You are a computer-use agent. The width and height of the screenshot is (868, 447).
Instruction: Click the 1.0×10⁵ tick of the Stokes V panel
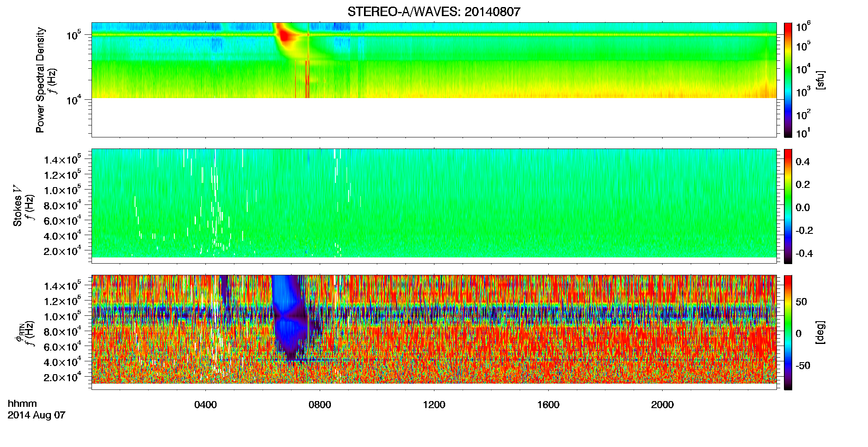(63, 190)
